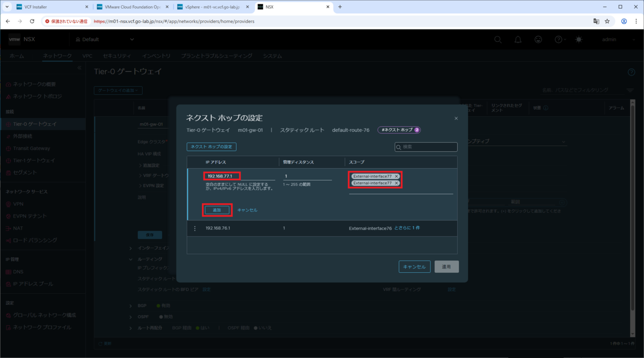Open セグメント in sidebar
This screenshot has width=644, height=358.
pyautogui.click(x=25, y=173)
